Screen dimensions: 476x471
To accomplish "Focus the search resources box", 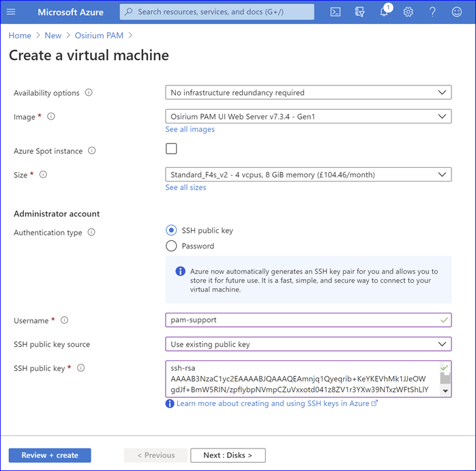I will [x=217, y=12].
